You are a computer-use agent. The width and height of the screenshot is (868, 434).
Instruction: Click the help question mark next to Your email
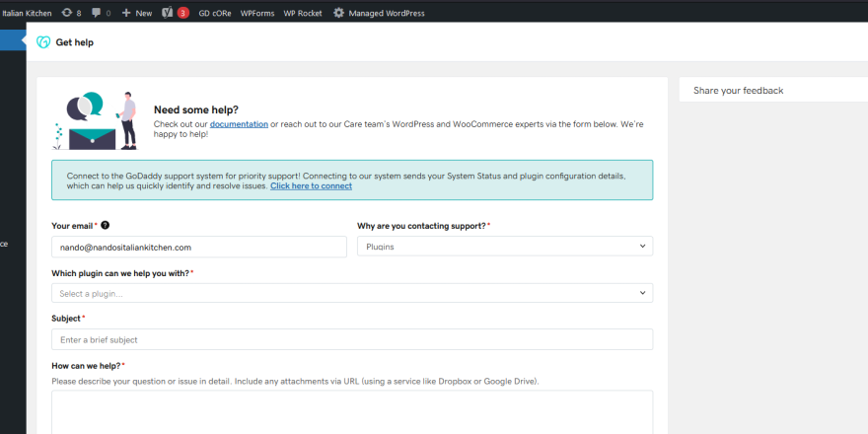coord(106,225)
